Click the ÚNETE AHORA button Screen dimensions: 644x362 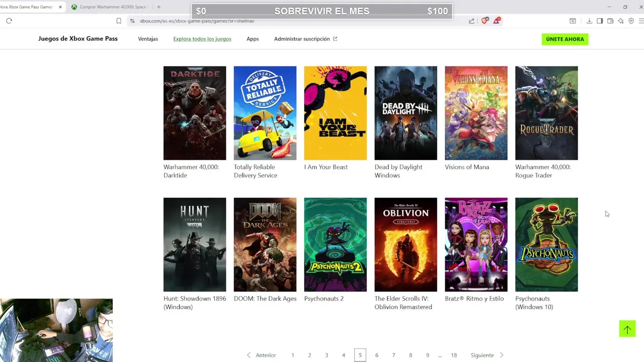point(565,39)
